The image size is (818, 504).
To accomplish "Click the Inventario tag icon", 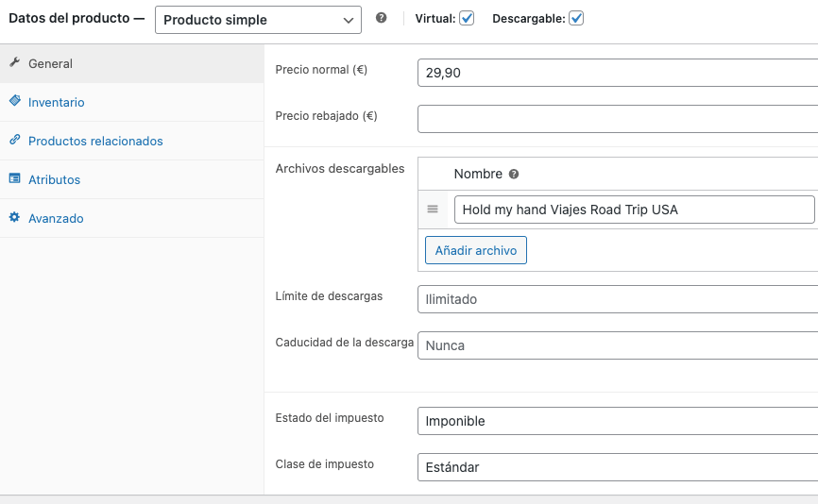I will tap(14, 101).
